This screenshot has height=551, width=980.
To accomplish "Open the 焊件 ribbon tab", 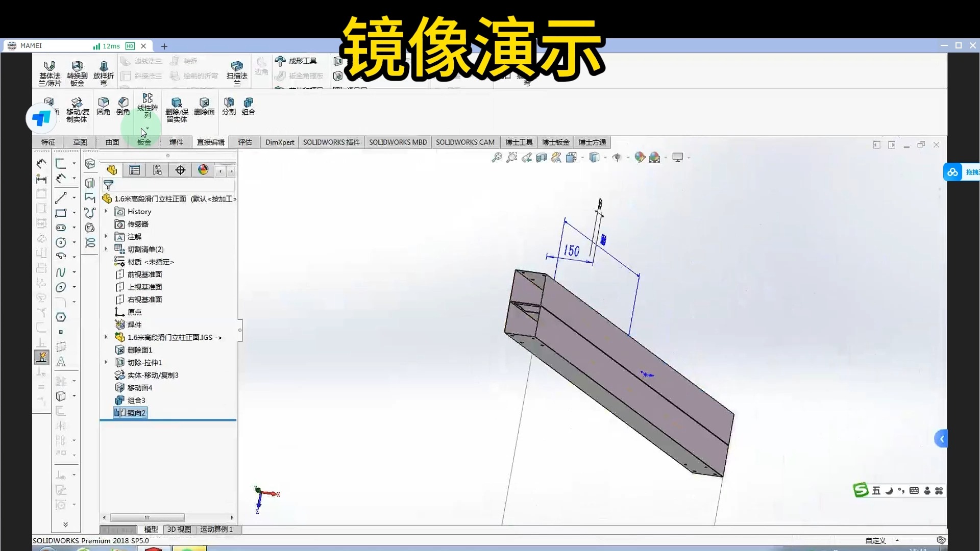I will pos(176,142).
